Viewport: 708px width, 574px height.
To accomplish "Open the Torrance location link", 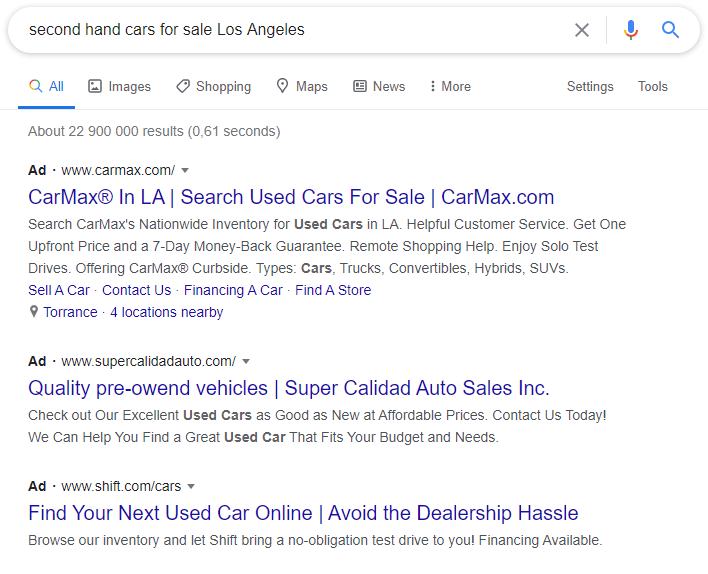I will [70, 312].
